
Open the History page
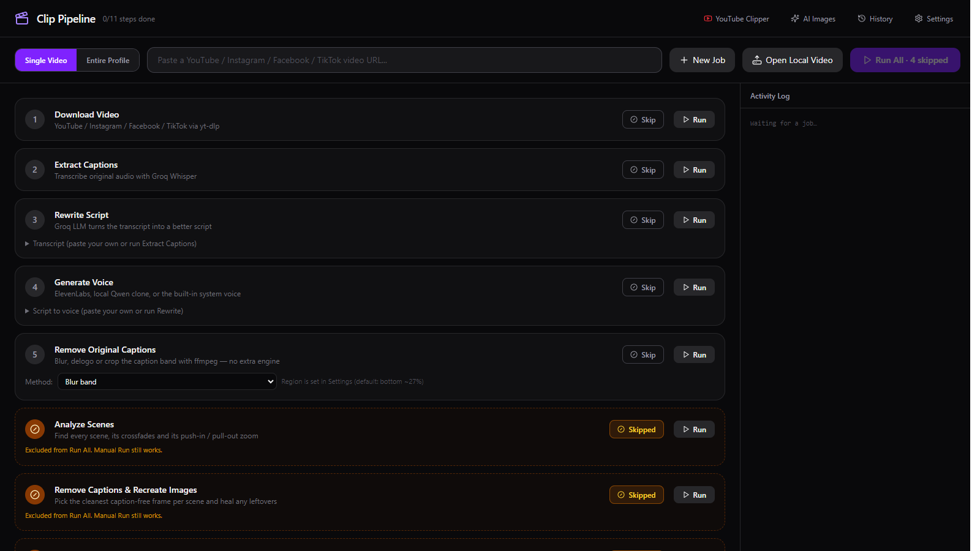(875, 19)
